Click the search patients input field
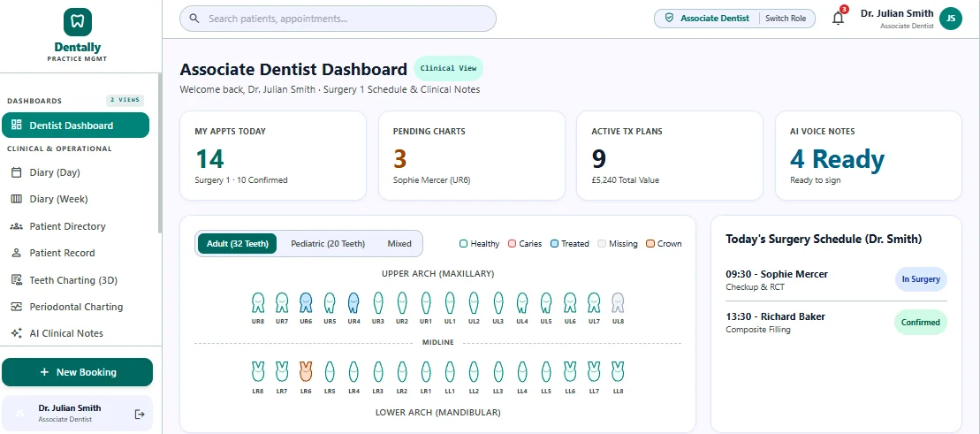 coord(338,19)
